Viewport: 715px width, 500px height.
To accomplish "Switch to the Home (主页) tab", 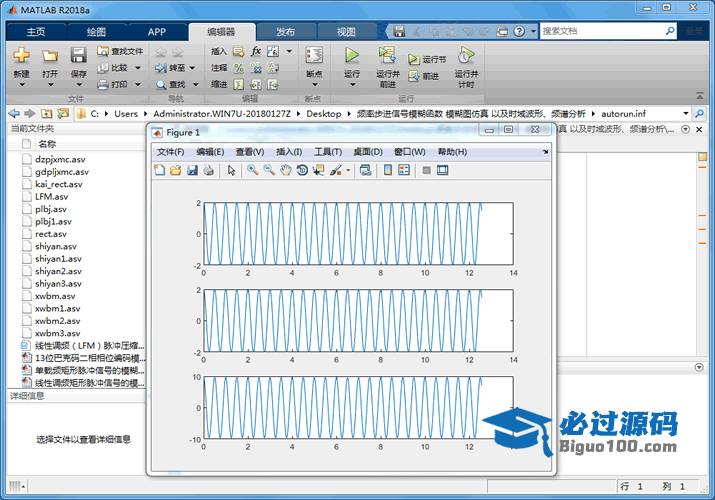I will pos(36,31).
